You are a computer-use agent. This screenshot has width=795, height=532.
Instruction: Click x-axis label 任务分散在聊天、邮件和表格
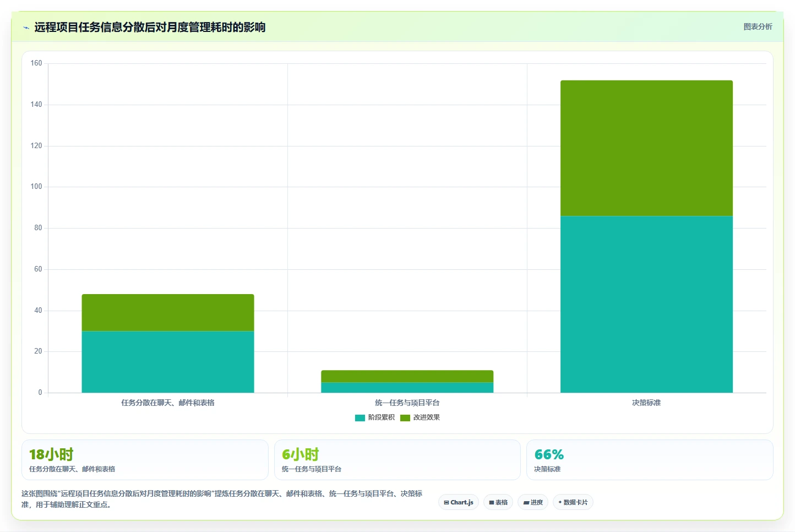168,403
